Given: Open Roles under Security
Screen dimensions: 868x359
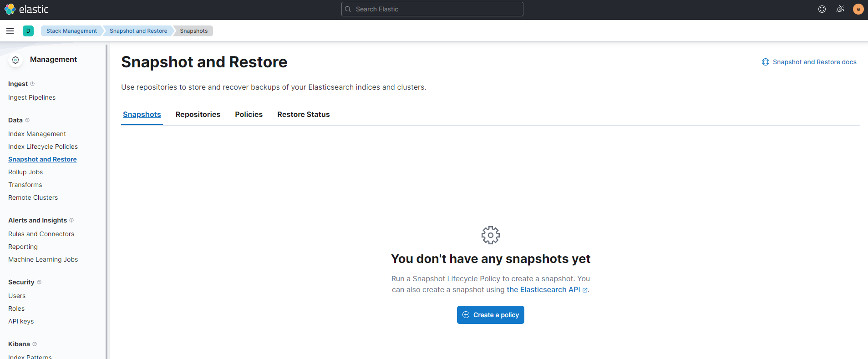Looking at the screenshot, I should [x=16, y=308].
